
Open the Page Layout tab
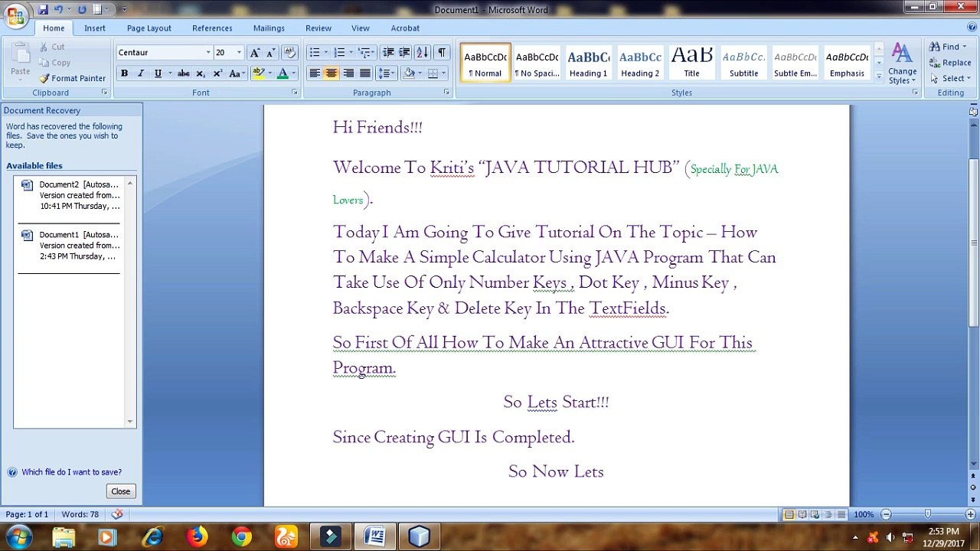tap(149, 28)
